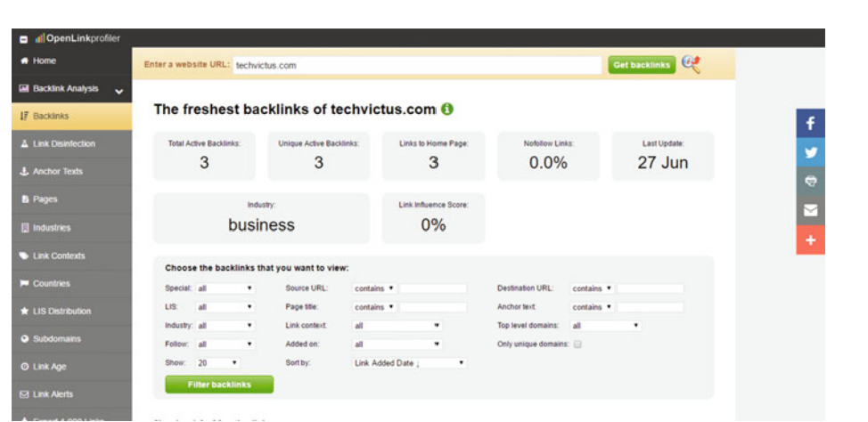The height and width of the screenshot is (422, 868).
Task: Click the Link Disinfection flask icon
Action: (24, 144)
